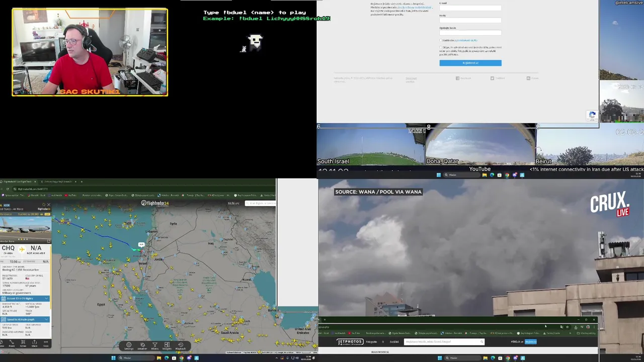Click reCAPTCHA badge
The image size is (644, 362).
[x=592, y=115]
